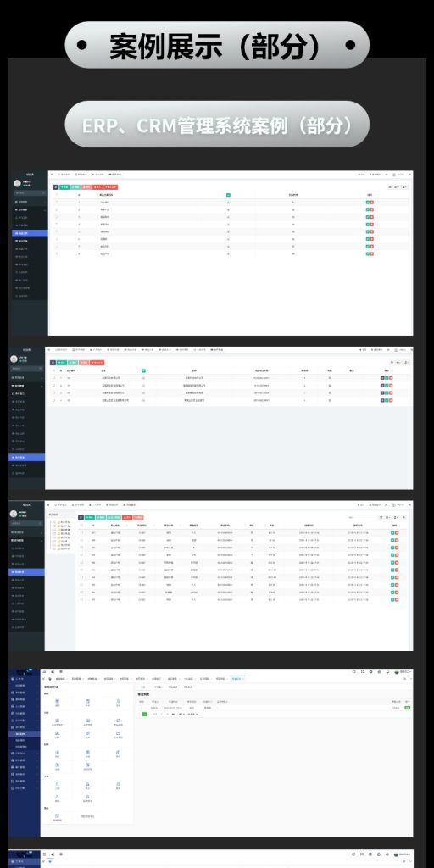Open the column settings dropdown in first table toolbar
434x868 pixels.
pyautogui.click(x=398, y=187)
